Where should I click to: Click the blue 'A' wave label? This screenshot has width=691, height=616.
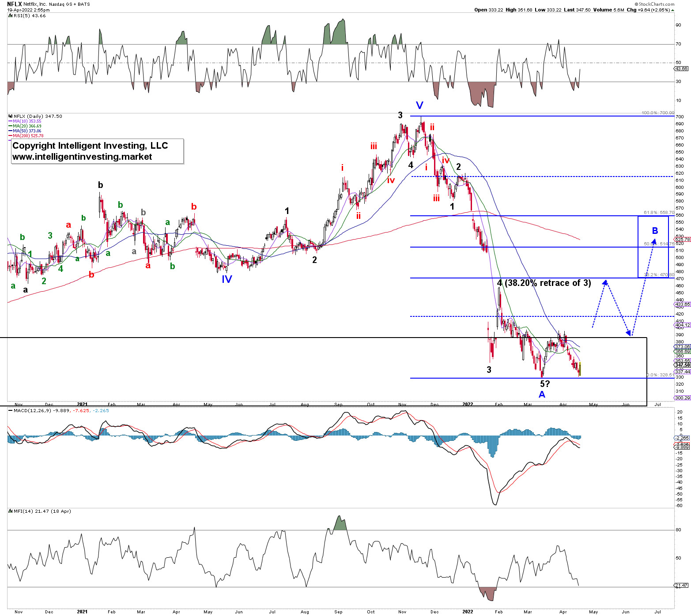[542, 394]
